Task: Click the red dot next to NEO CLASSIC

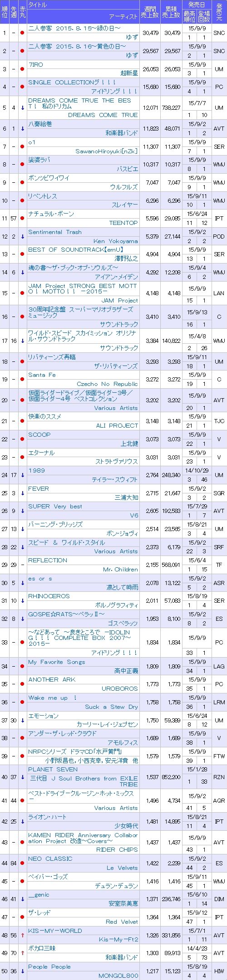Action: tap(22, 863)
